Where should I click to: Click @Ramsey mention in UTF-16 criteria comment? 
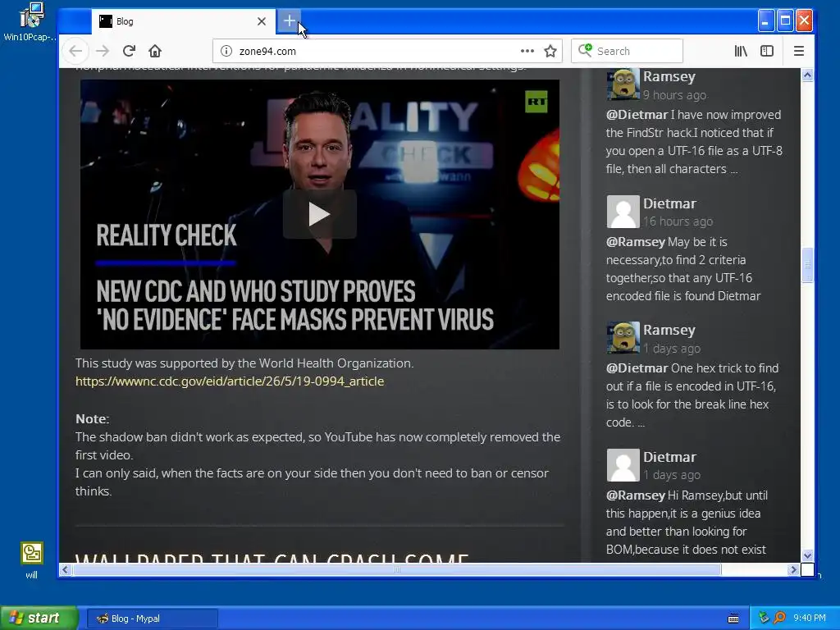click(x=636, y=242)
